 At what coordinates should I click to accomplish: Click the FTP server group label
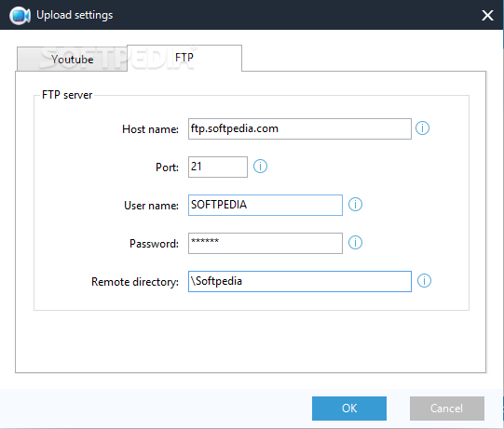[67, 95]
